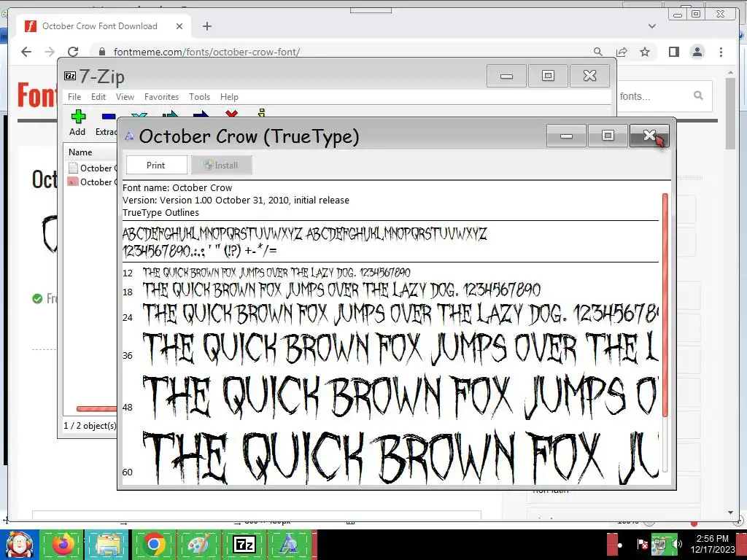The width and height of the screenshot is (747, 560).
Task: Click the Move arrow icon in 7-Zip toolbar
Action: (x=201, y=114)
